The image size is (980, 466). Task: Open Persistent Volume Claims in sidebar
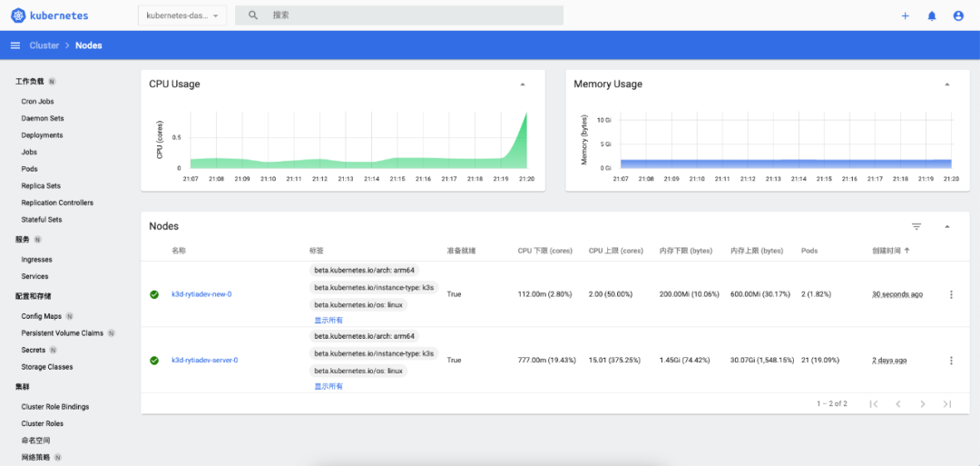[62, 333]
